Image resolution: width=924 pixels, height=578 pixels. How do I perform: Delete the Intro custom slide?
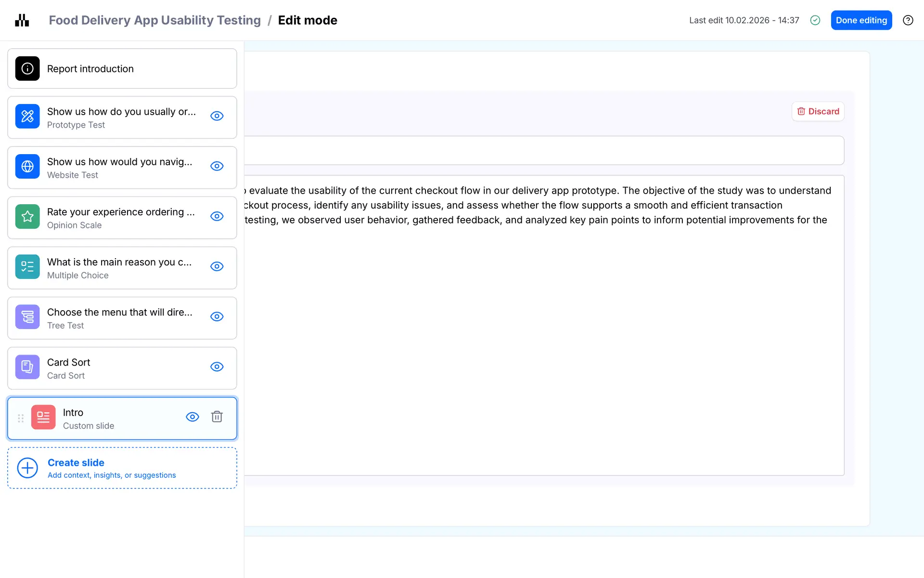217,417
